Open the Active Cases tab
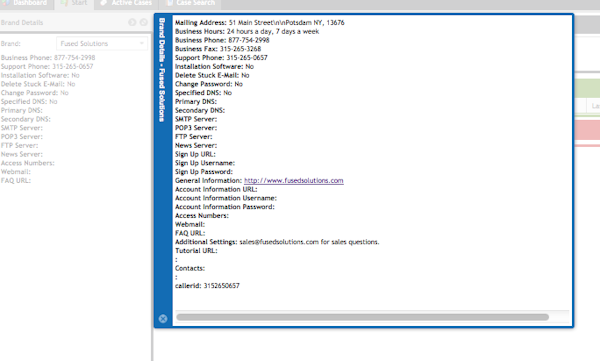 (x=127, y=3)
